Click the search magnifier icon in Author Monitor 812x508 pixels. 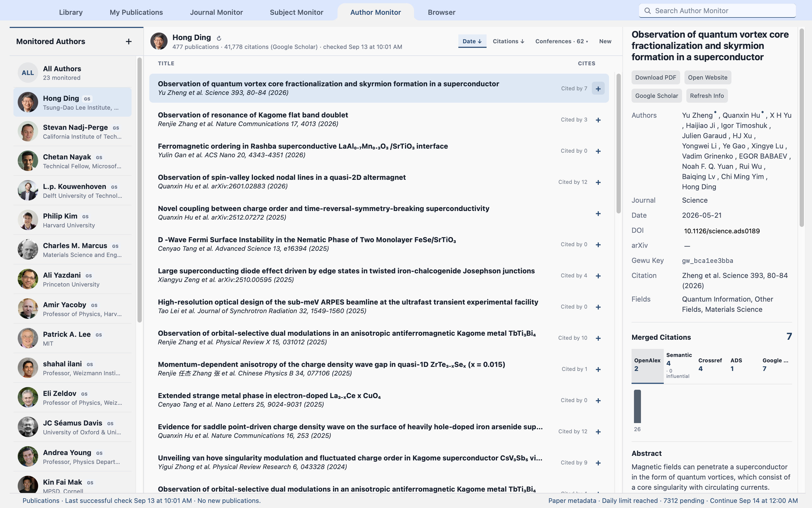coord(648,11)
